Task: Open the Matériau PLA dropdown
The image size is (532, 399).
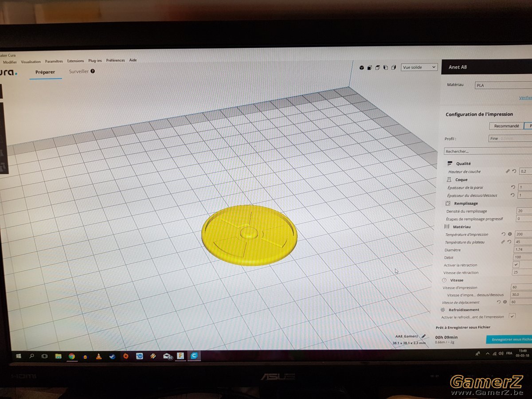Action: tap(503, 86)
